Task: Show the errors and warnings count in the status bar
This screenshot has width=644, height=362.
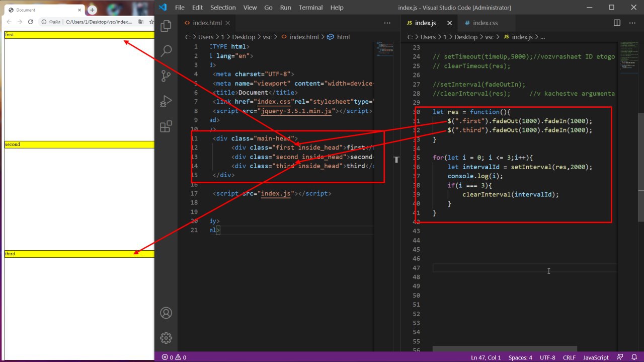Action: point(174,357)
